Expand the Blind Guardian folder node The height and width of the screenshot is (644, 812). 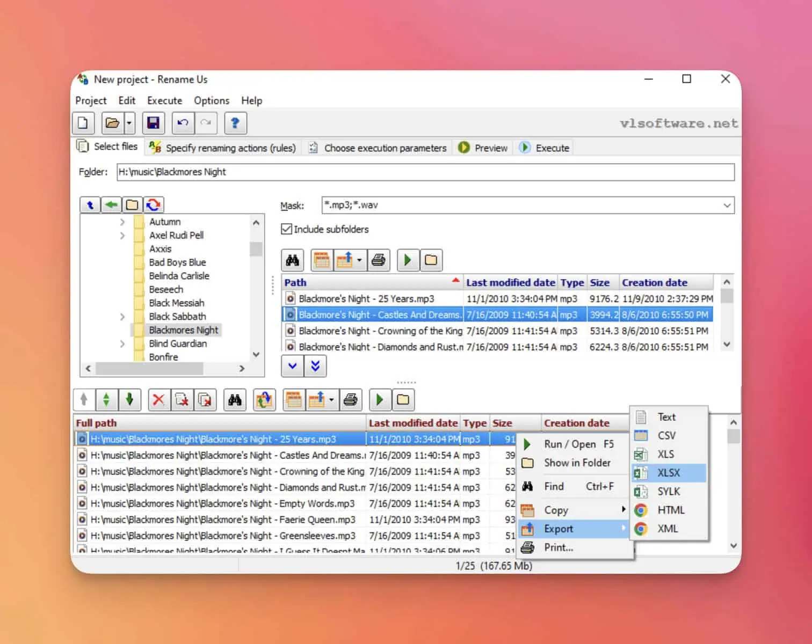point(122,344)
